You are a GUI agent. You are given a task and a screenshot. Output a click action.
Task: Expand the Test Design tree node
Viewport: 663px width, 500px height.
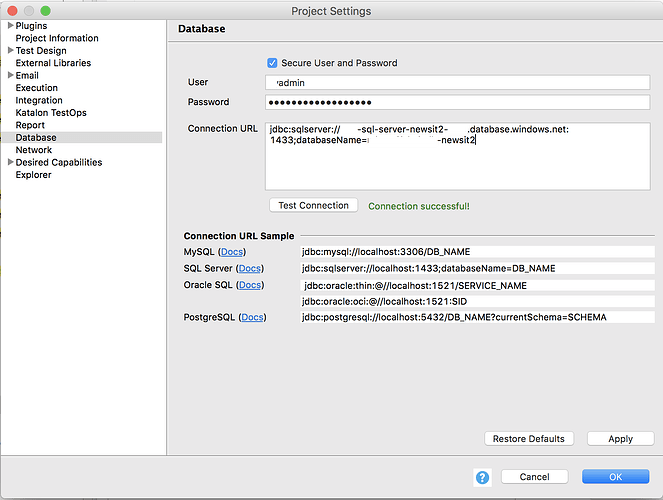(10, 51)
